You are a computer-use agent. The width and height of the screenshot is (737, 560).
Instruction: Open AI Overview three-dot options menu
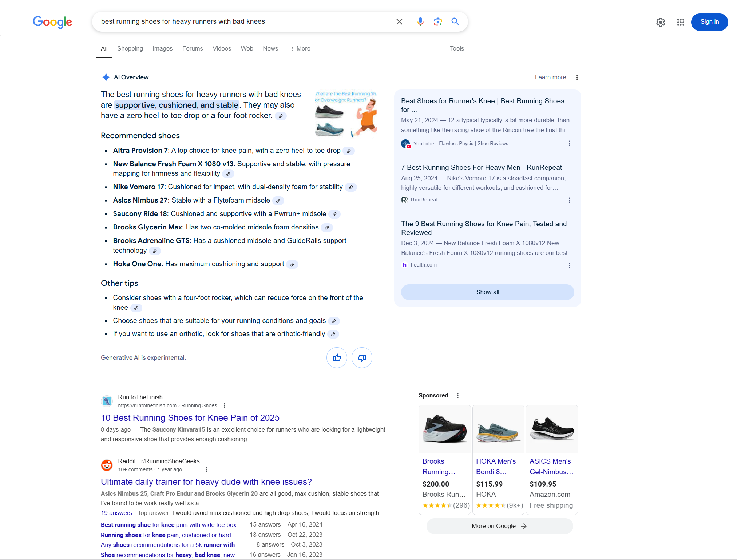click(x=577, y=77)
